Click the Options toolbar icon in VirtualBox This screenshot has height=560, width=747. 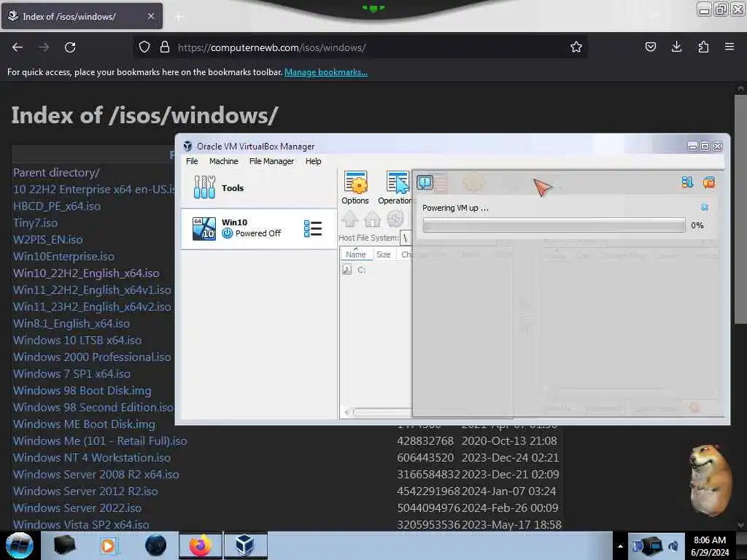355,187
